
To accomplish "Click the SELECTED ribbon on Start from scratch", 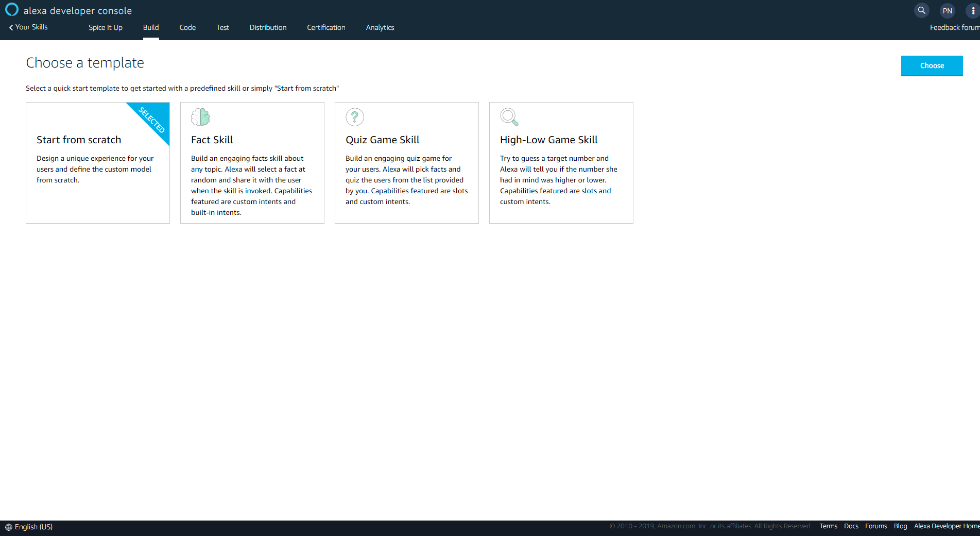I will 152,120.
